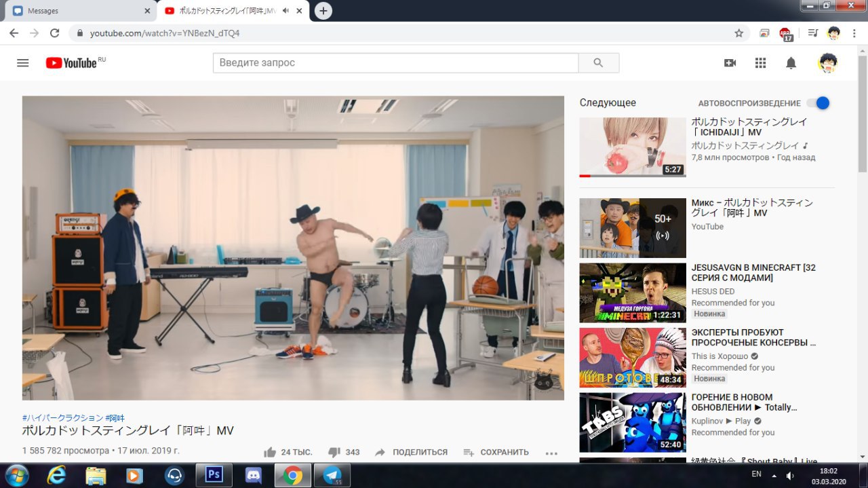Open 'ЭКСПЕРТЫ ПРОБУЮТ ПРОСРОЧЕНЫЕ КОНСЕРВЫ' title
Screen dimensions: 868x488
point(753,337)
